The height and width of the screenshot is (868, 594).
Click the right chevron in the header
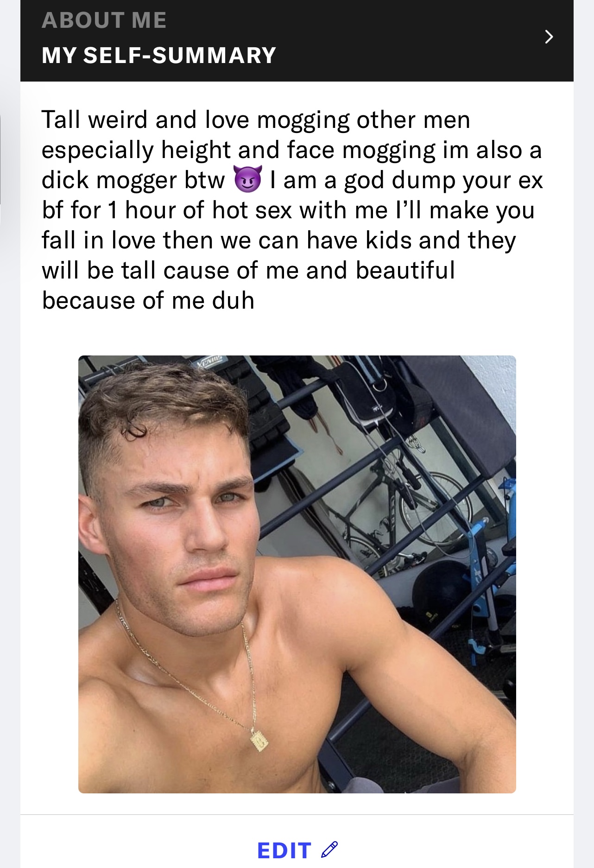pyautogui.click(x=549, y=37)
